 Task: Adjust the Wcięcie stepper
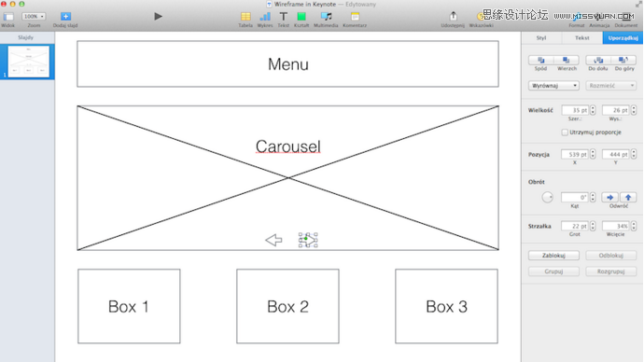[x=634, y=226]
